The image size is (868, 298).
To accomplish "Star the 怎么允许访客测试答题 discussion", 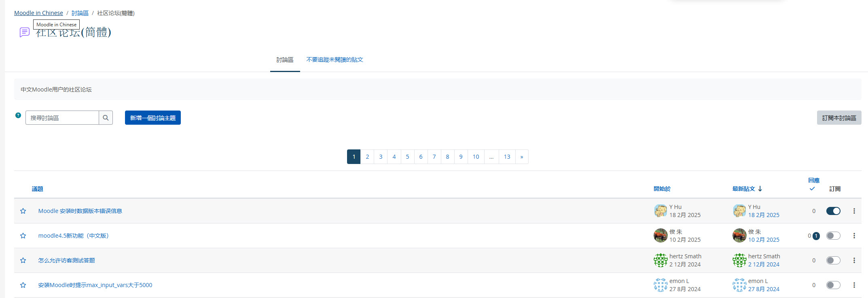I will [23, 260].
